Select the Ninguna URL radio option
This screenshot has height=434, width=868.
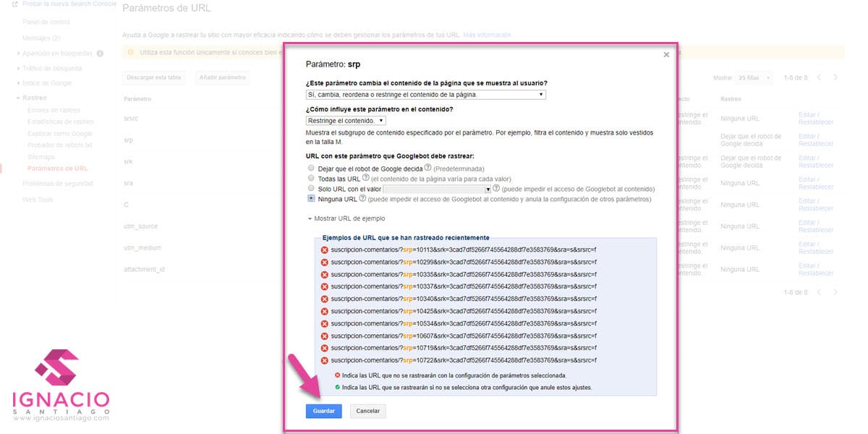pos(311,198)
